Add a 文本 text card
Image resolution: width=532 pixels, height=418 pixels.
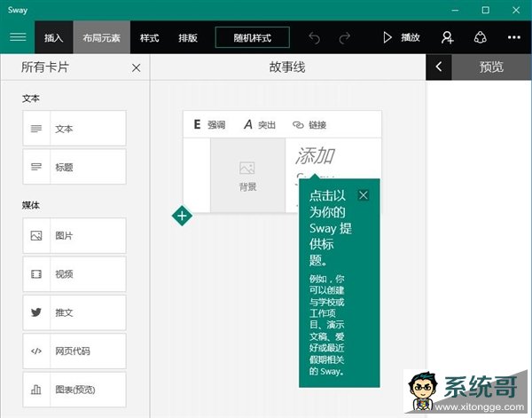point(74,129)
